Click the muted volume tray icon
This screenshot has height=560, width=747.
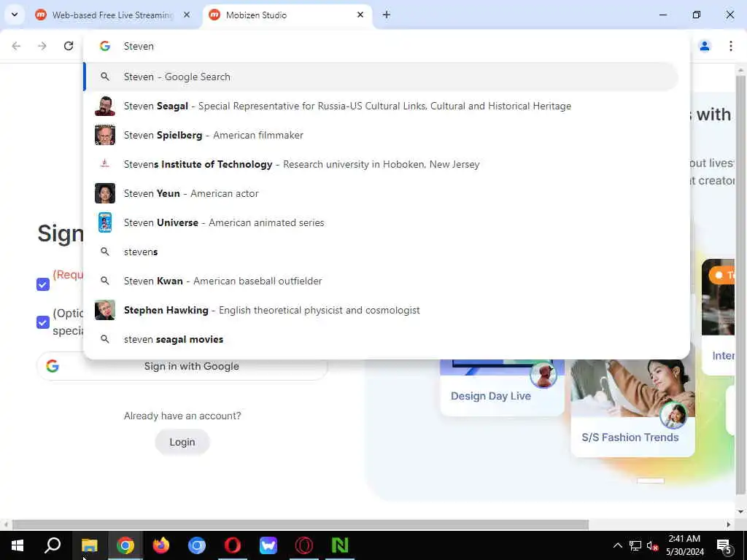point(653,545)
